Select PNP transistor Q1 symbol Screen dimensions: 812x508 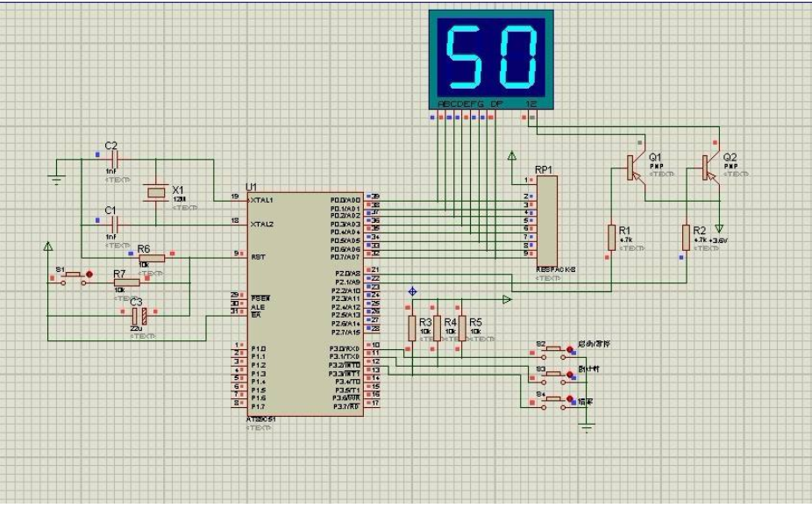(636, 168)
